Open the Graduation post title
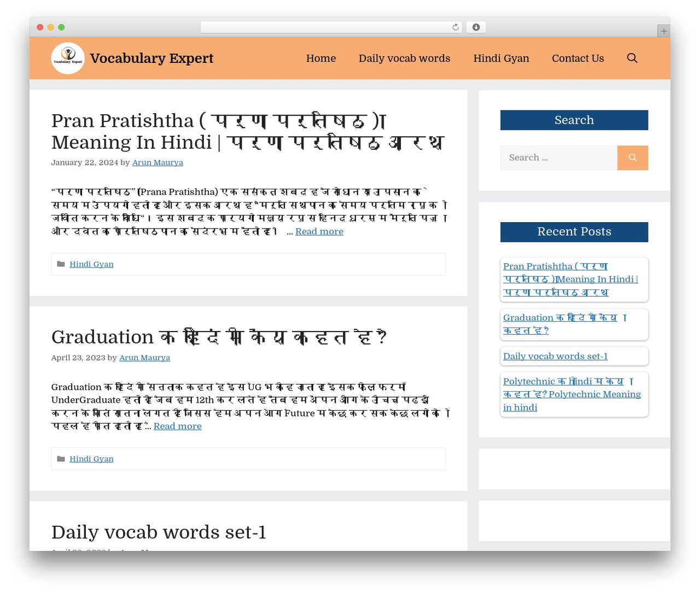 219,337
